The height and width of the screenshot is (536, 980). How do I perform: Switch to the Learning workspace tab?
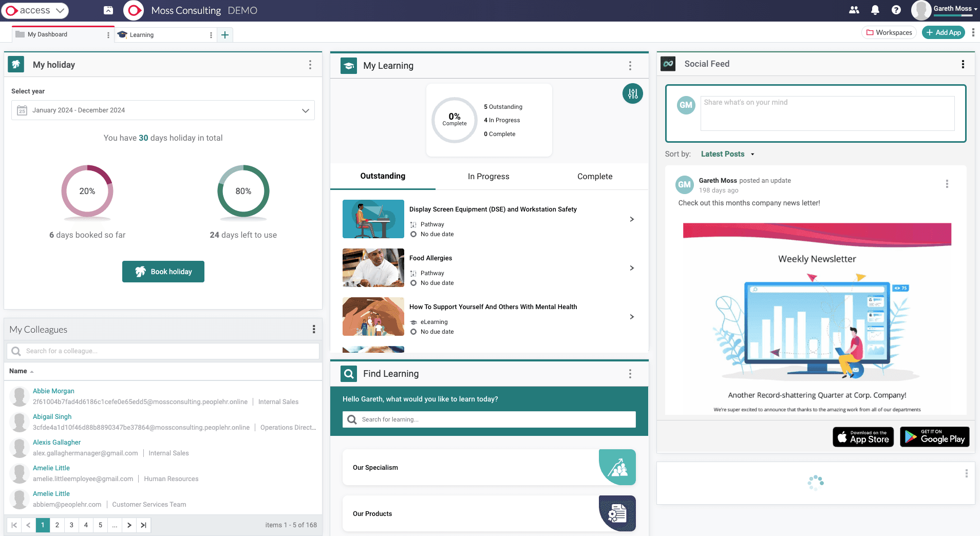(x=142, y=34)
